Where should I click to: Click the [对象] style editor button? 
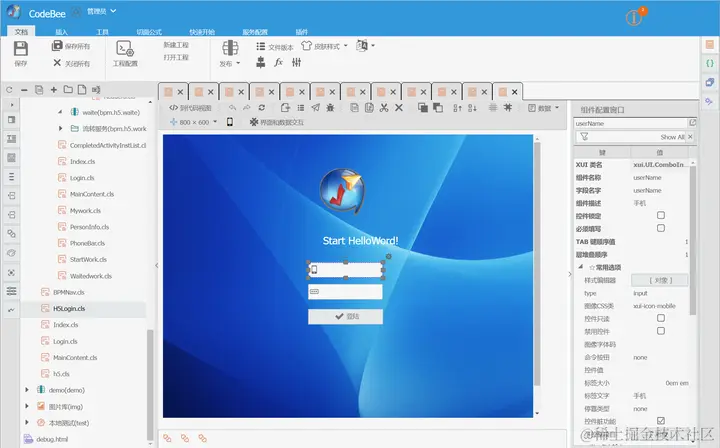[x=660, y=280]
